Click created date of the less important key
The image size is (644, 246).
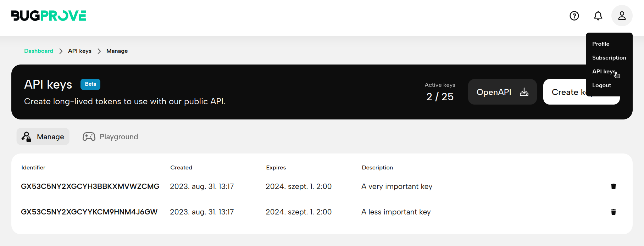tap(202, 212)
